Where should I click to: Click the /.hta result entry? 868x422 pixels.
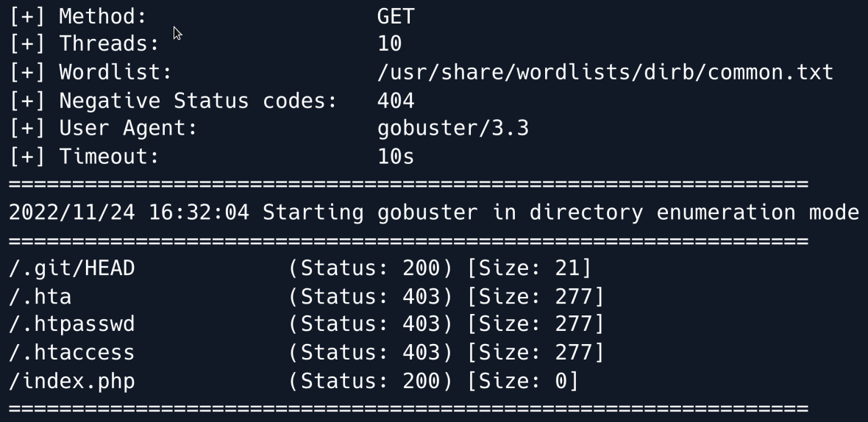point(40,297)
